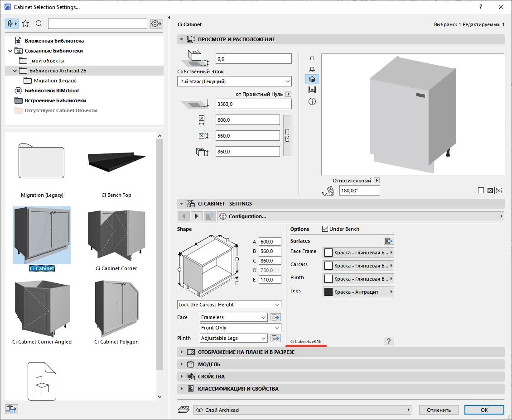512x420 pixels.
Task: Select _мои объекты folder
Action: 46,61
